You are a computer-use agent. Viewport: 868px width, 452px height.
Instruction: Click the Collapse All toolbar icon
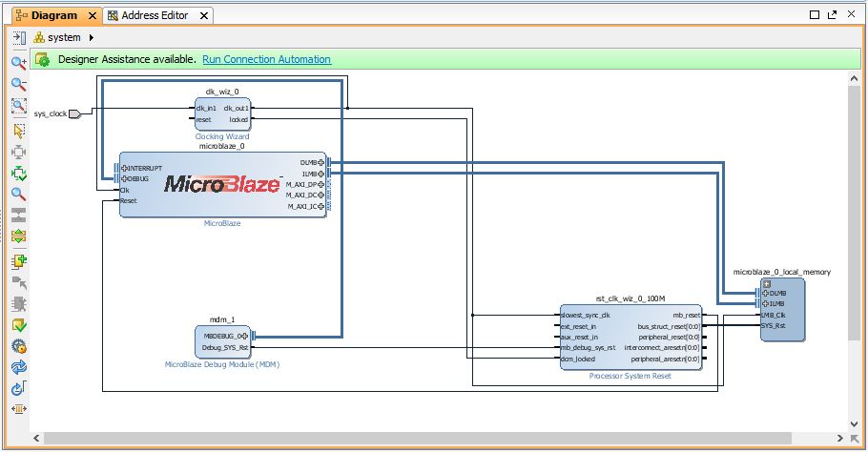[x=19, y=216]
